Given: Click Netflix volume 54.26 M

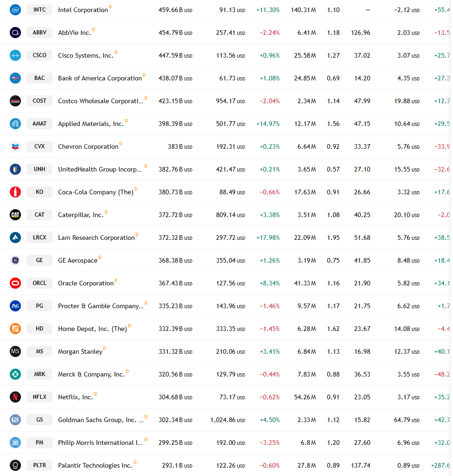Looking at the screenshot, I should (x=305, y=397).
